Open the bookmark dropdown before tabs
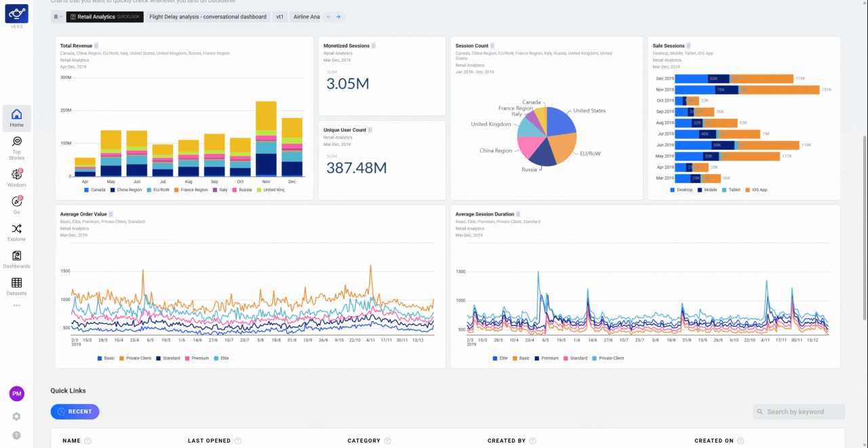 pyautogui.click(x=58, y=16)
